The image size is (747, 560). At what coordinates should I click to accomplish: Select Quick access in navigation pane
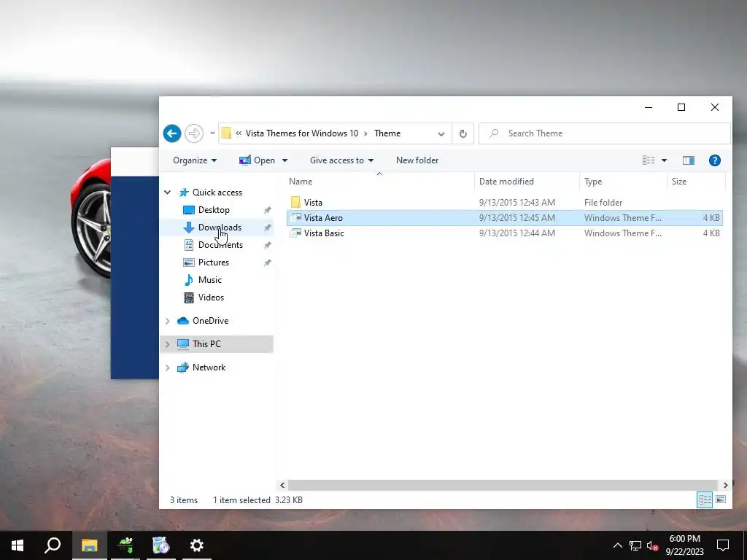217,192
